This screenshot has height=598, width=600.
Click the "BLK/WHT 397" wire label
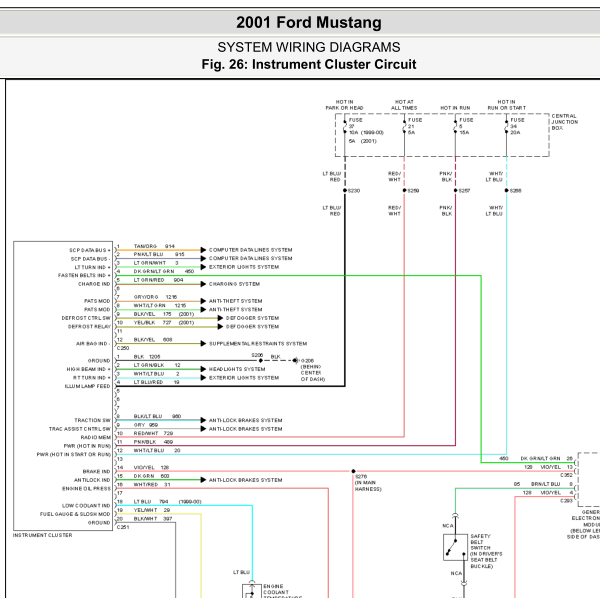pos(153,519)
